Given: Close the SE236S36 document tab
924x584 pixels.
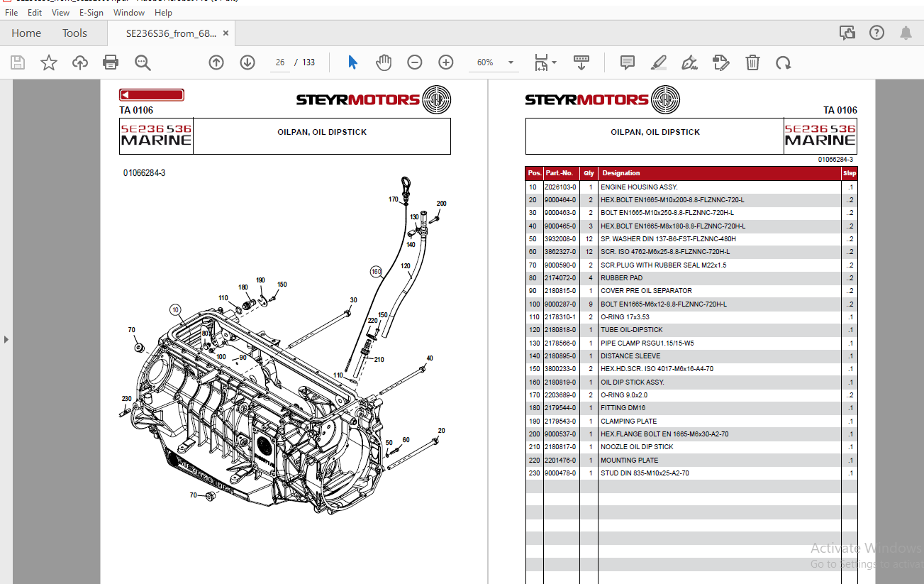Looking at the screenshot, I should [226, 33].
